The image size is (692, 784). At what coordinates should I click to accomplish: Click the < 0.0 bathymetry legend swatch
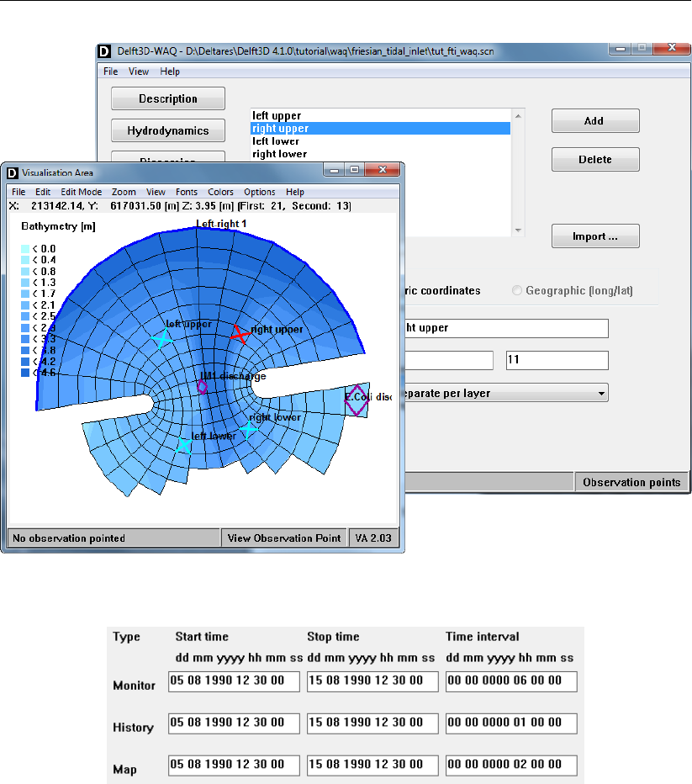coord(25,249)
